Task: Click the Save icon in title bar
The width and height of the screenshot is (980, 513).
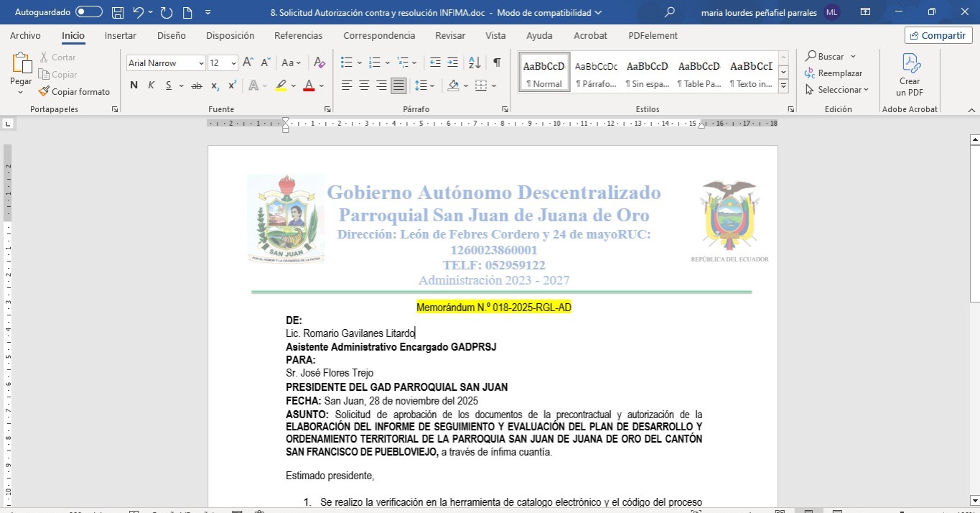Action: (118, 12)
